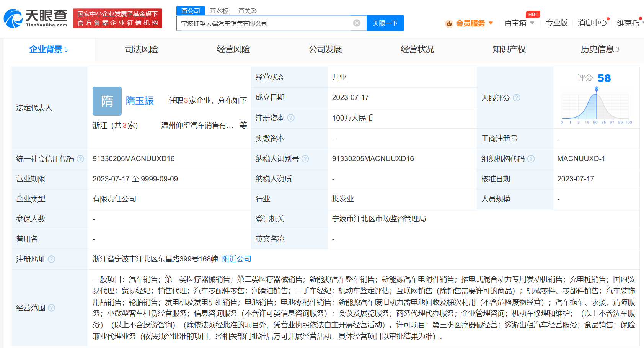Clear search text via the X icon
Image resolution: width=644 pixels, height=348 pixels.
[357, 23]
